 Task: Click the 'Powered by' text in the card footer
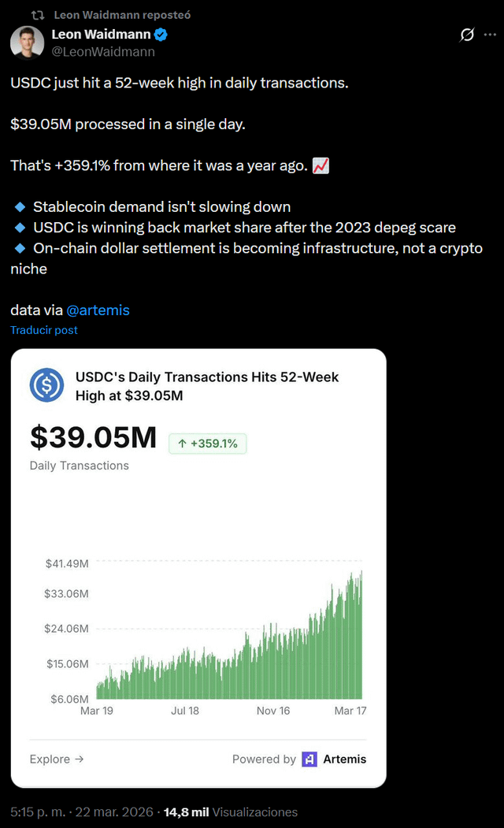click(264, 759)
